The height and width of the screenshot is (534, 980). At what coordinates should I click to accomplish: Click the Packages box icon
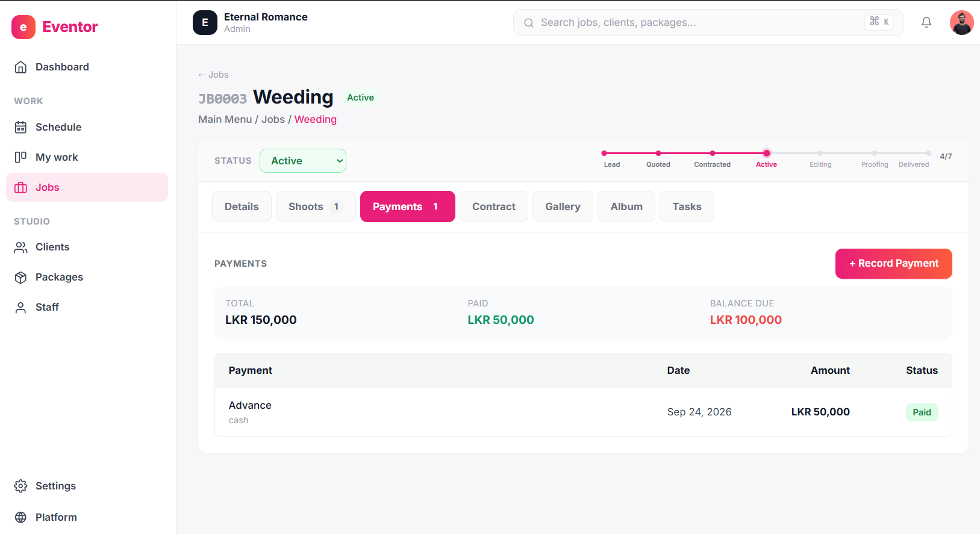coord(20,277)
